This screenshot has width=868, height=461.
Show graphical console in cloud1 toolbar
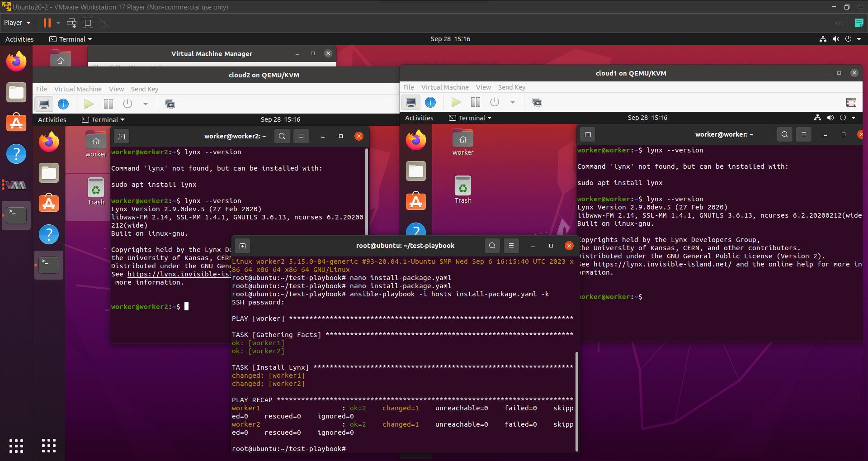(411, 102)
